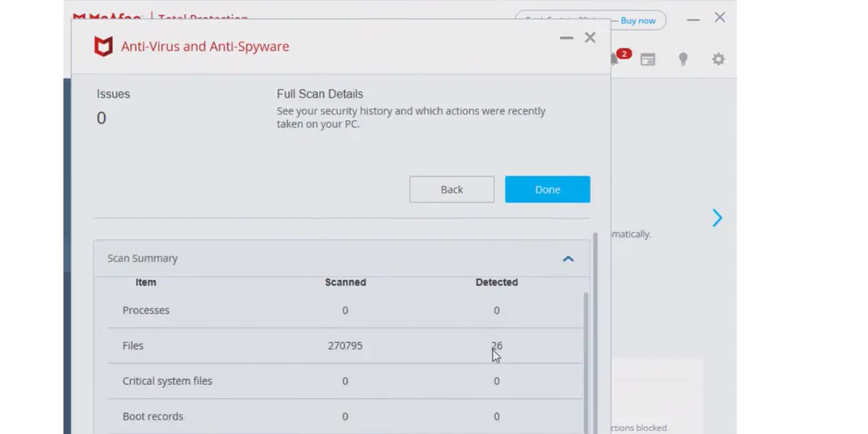This screenshot has height=434, width=868.
Task: Close the Anti-Virus and Anti-Spyware dialog
Action: pos(590,38)
